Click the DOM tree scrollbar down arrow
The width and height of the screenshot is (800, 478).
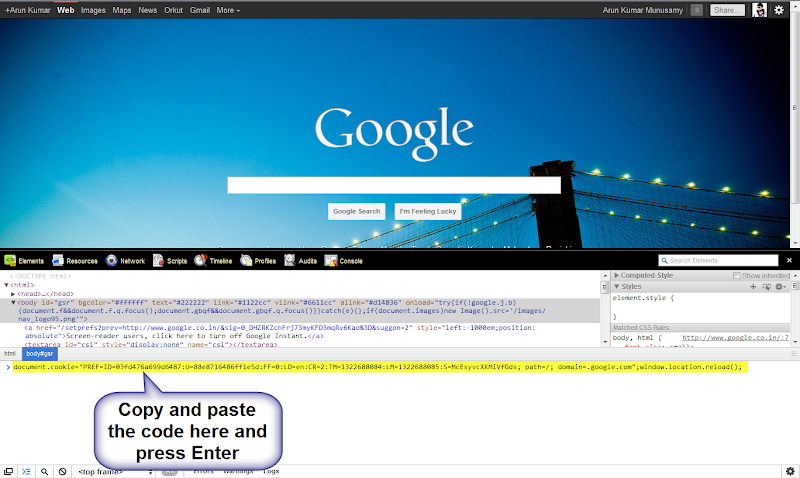point(605,342)
